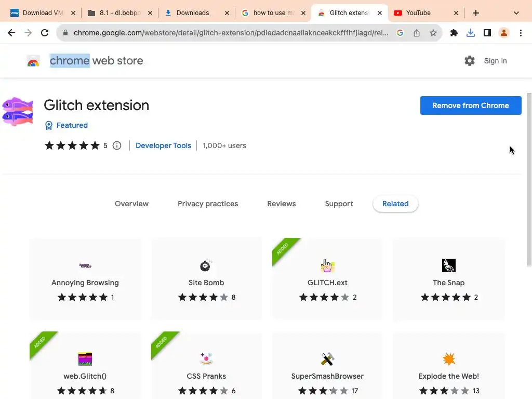Click the Google icon in address bar
Image resolution: width=532 pixels, height=399 pixels.
click(400, 33)
